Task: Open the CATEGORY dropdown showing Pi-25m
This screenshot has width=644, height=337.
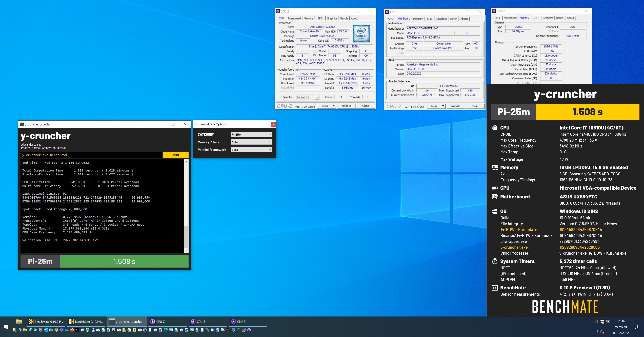Action: pos(251,134)
